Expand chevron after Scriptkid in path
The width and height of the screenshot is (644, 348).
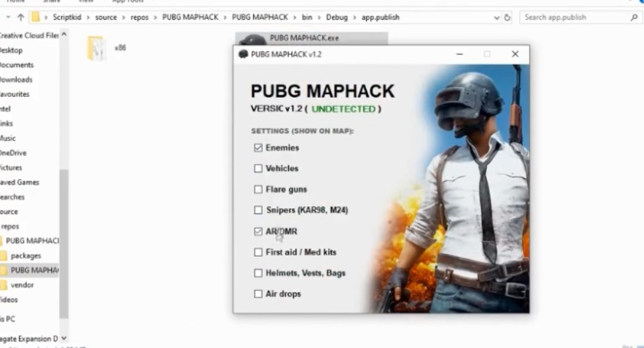point(88,17)
